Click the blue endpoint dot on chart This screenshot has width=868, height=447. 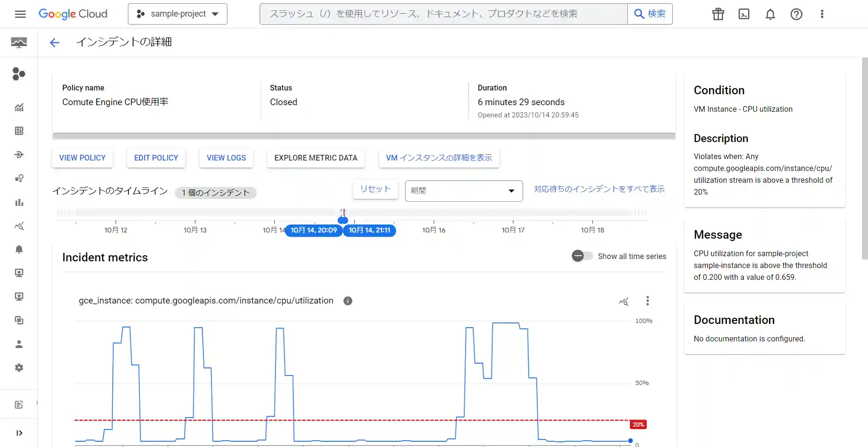coord(630,441)
